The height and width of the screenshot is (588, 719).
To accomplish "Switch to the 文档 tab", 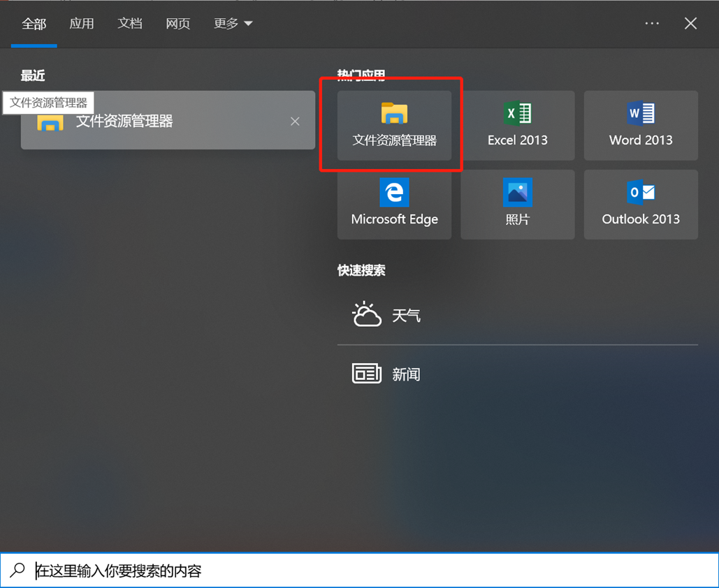I will point(130,23).
